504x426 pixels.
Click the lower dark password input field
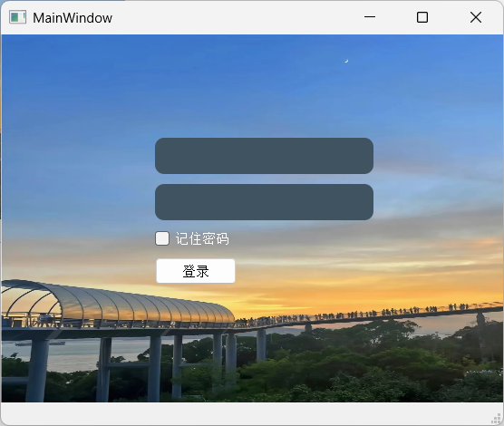(x=264, y=202)
